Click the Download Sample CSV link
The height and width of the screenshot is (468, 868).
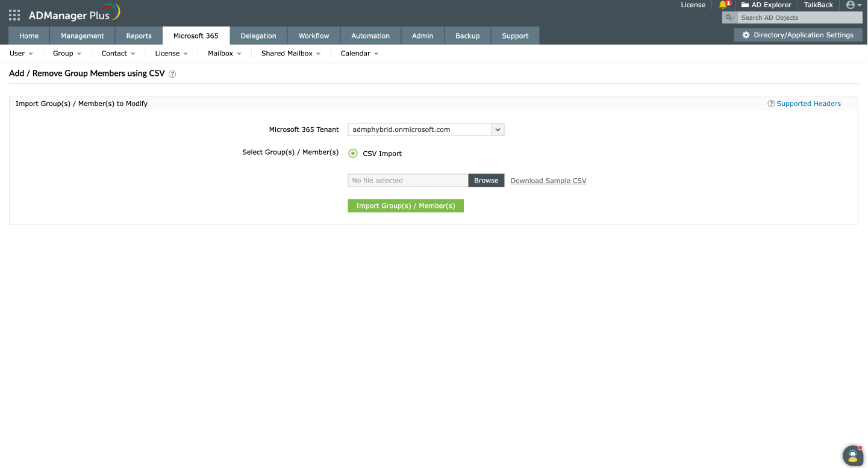click(x=548, y=181)
